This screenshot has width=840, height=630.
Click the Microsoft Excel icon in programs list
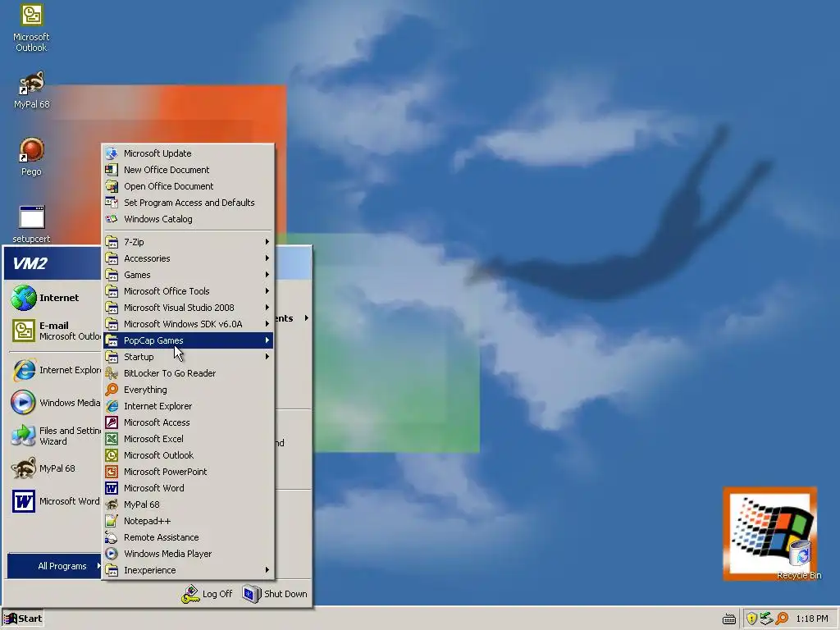112,439
